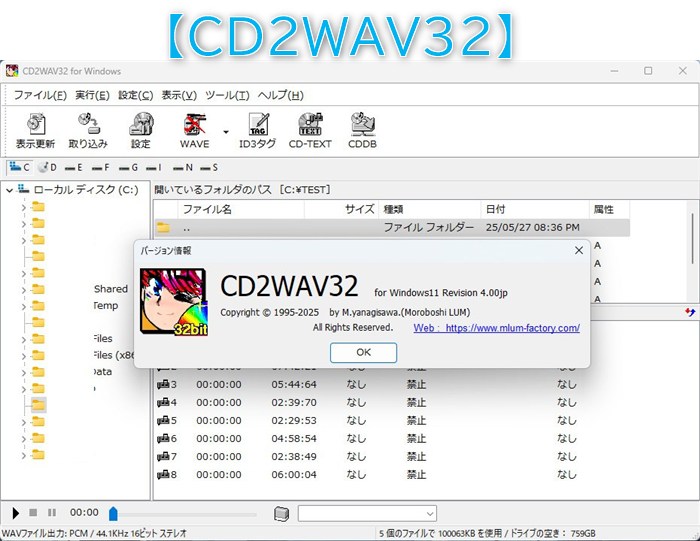
Task: Open the ID3タグ tag editor icon
Action: coord(258,130)
